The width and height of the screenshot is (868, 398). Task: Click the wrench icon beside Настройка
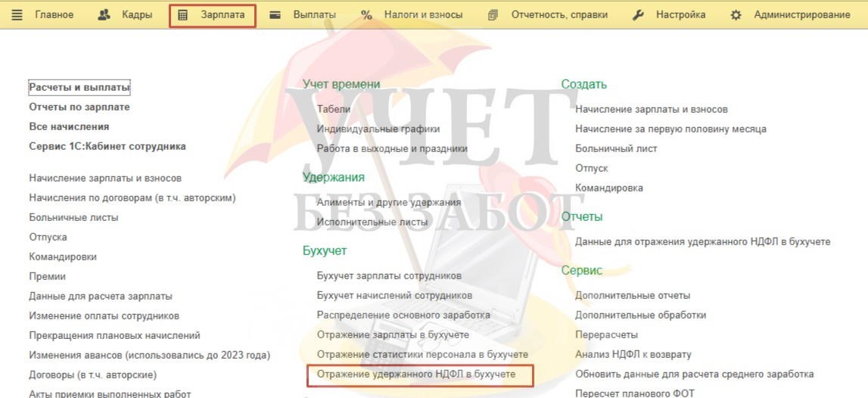638,15
